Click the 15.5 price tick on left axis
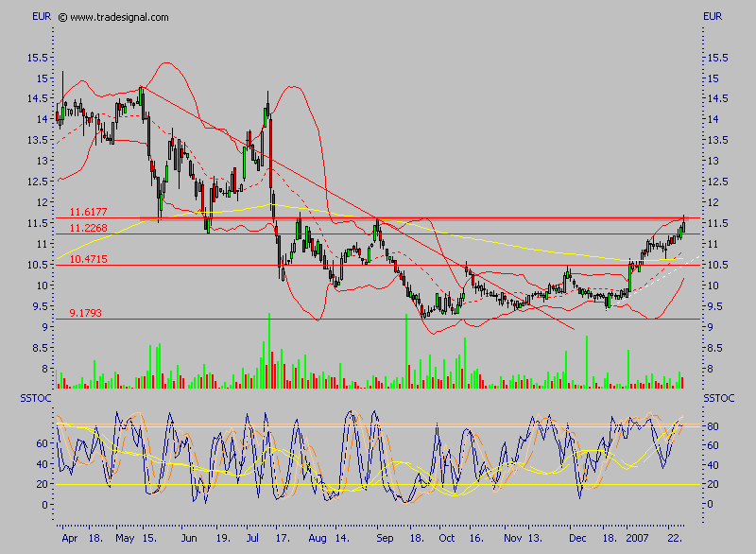This screenshot has width=756, height=554. [38, 57]
